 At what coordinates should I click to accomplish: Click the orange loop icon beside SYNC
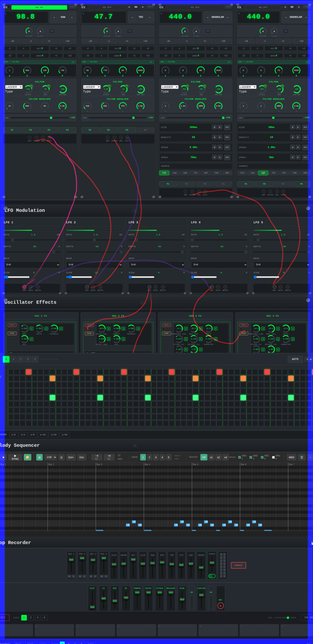click(27, 457)
